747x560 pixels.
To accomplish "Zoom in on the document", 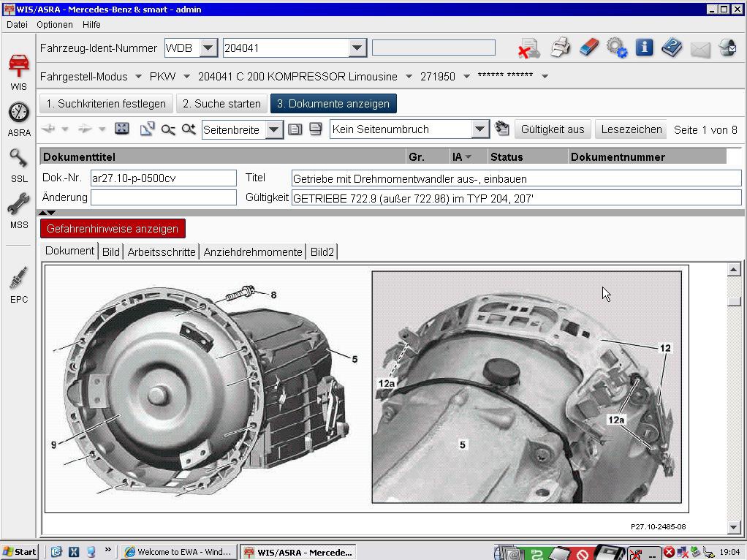I will pyautogui.click(x=189, y=129).
